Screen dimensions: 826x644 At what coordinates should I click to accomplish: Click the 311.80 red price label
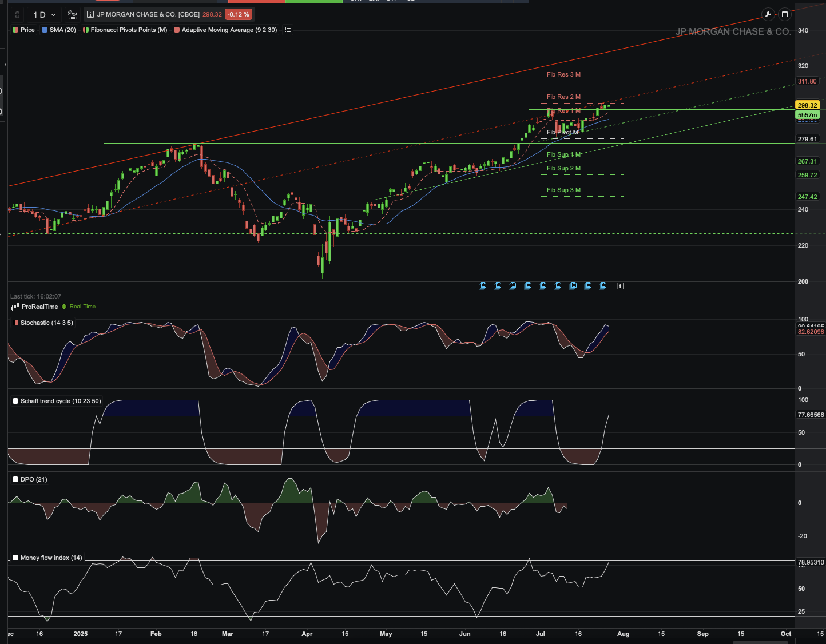click(x=808, y=81)
